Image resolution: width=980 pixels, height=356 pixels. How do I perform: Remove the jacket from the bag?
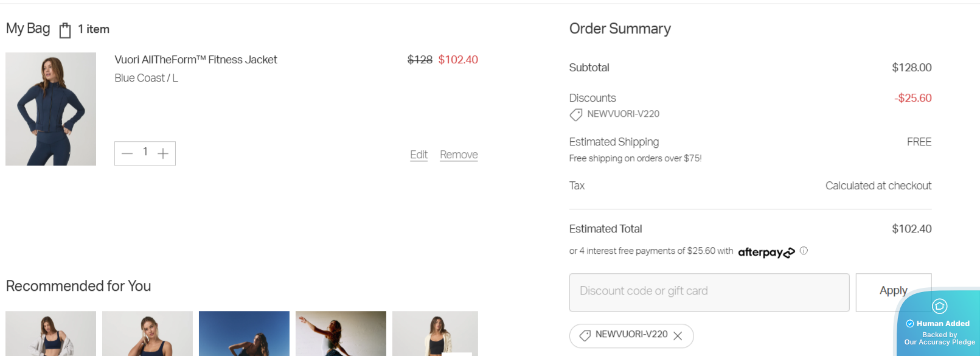point(459,155)
